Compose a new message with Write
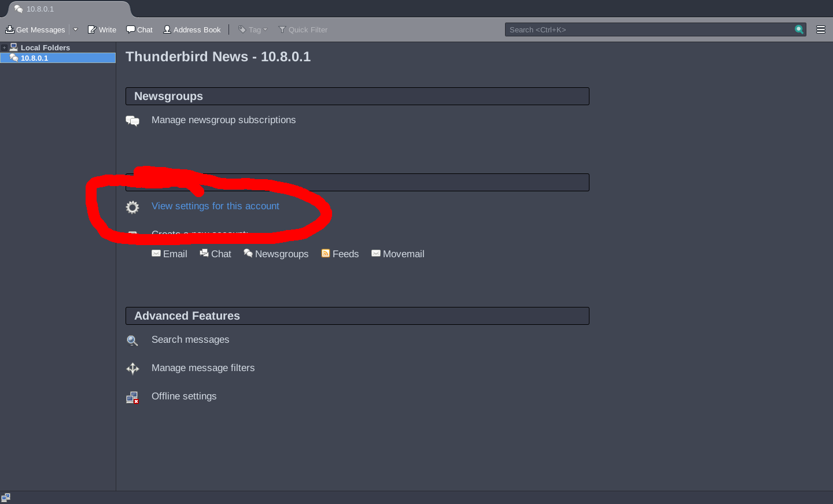The image size is (833, 504). (x=102, y=29)
